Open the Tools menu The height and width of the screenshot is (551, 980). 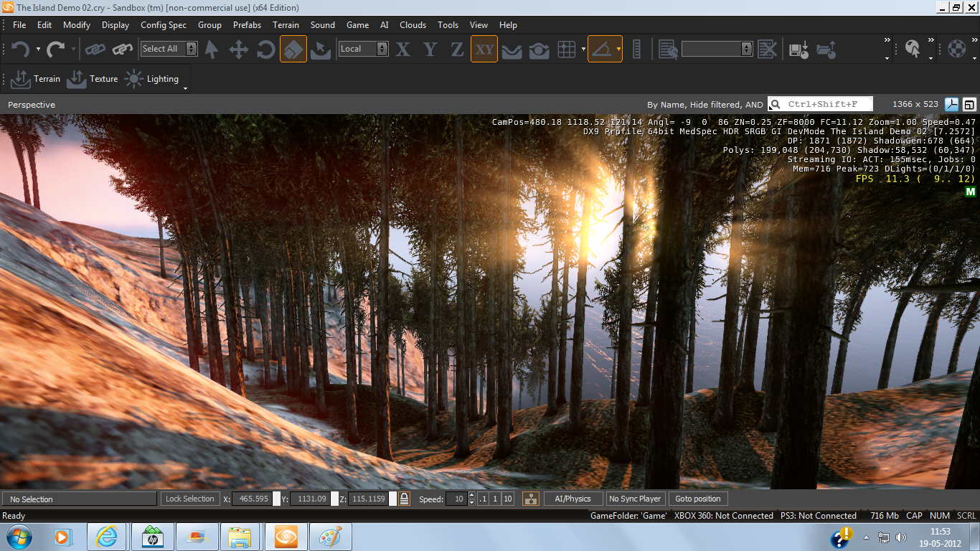(x=448, y=24)
